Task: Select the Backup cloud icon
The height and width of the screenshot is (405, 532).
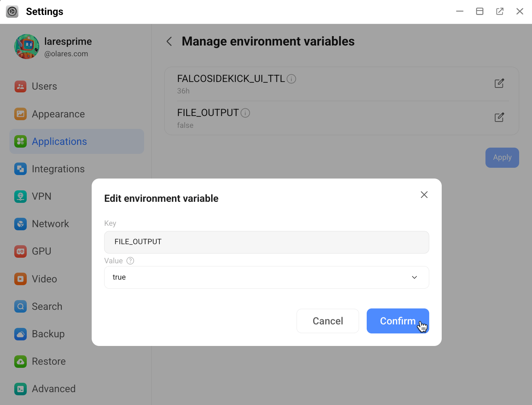Action: coord(20,334)
